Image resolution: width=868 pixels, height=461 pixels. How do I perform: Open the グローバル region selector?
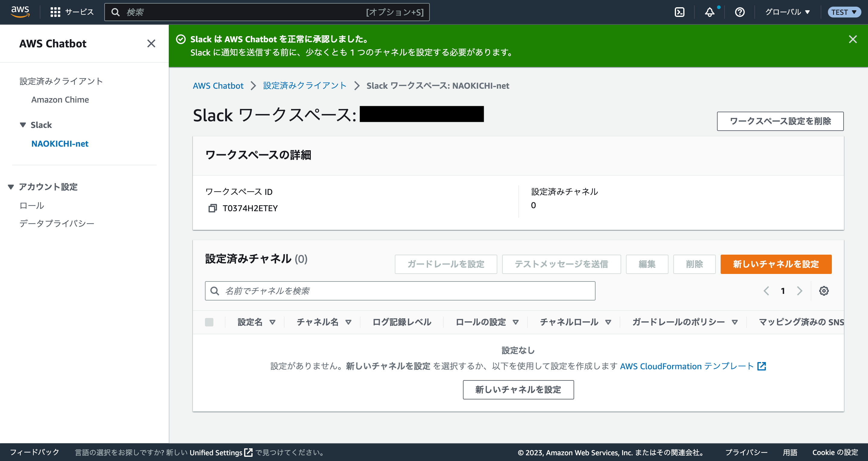787,12
